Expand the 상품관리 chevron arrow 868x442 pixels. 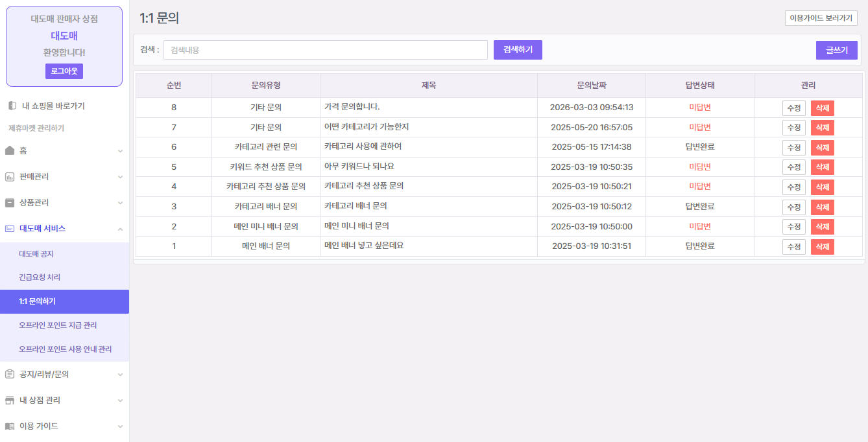[120, 203]
